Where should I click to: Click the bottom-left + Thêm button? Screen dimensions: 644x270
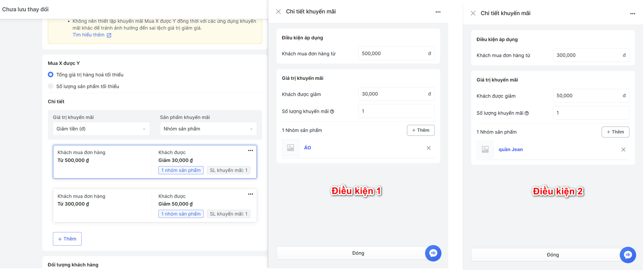pos(67,239)
